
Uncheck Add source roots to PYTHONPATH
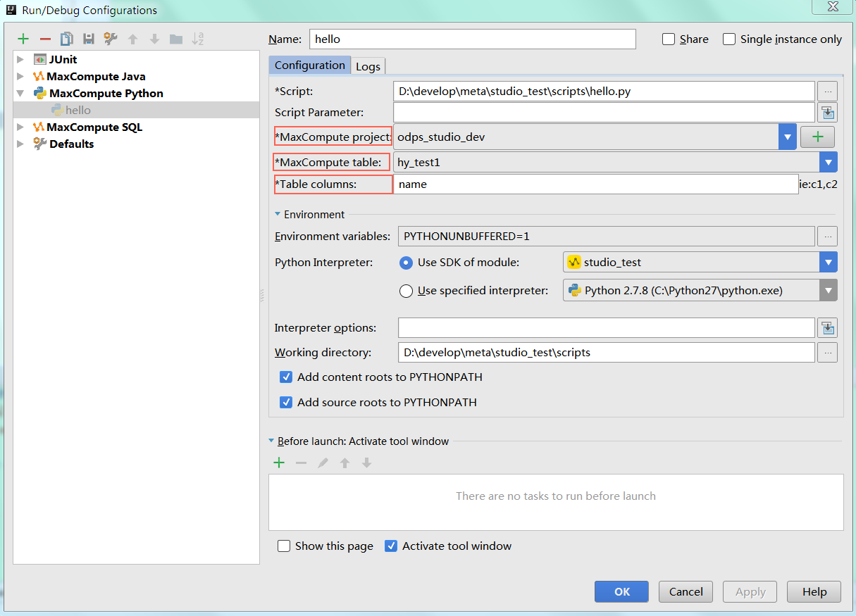(x=286, y=403)
